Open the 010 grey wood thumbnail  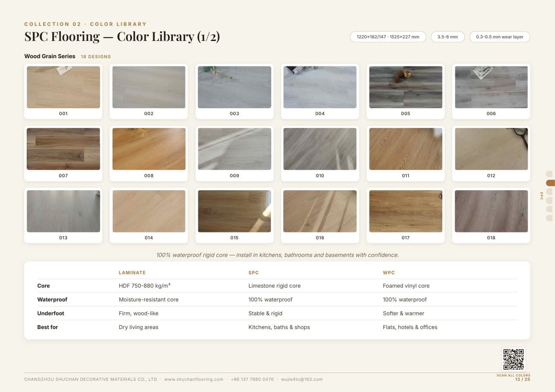click(320, 149)
